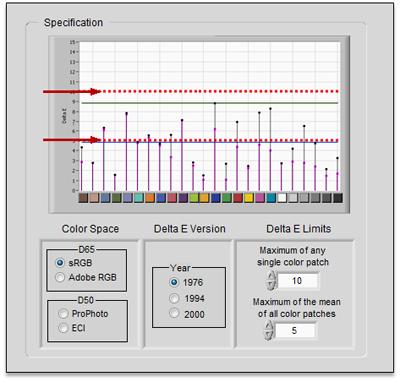
Task: Click the white color patch
Action: coord(282,198)
